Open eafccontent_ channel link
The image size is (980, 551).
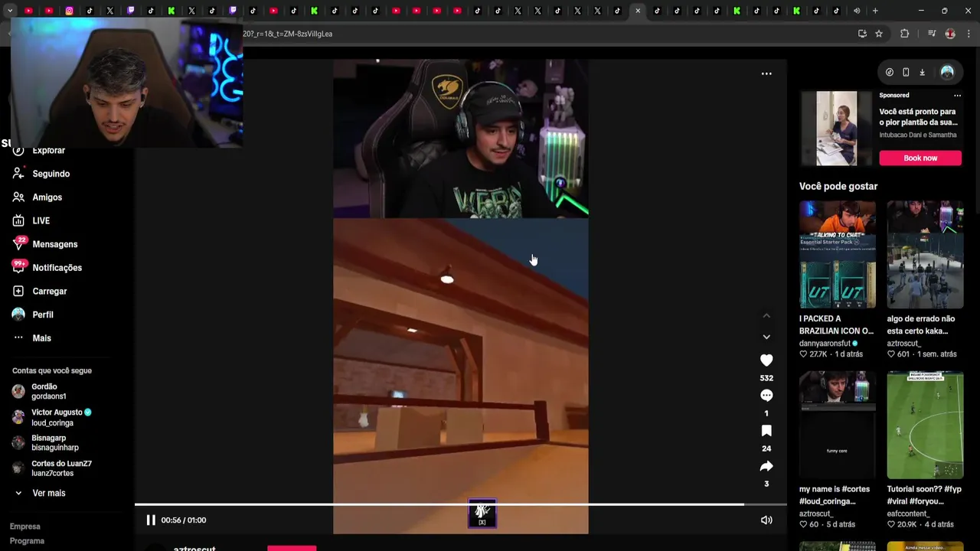click(x=909, y=514)
